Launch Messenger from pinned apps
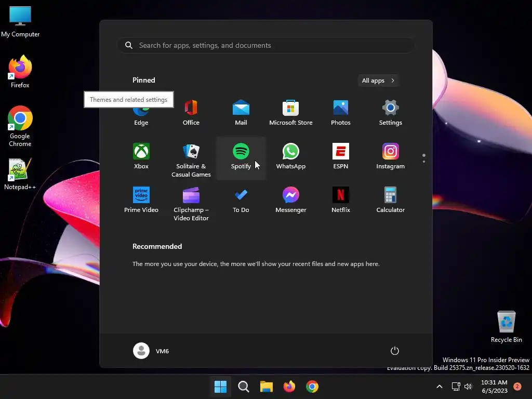Image resolution: width=532 pixels, height=399 pixels. click(291, 200)
